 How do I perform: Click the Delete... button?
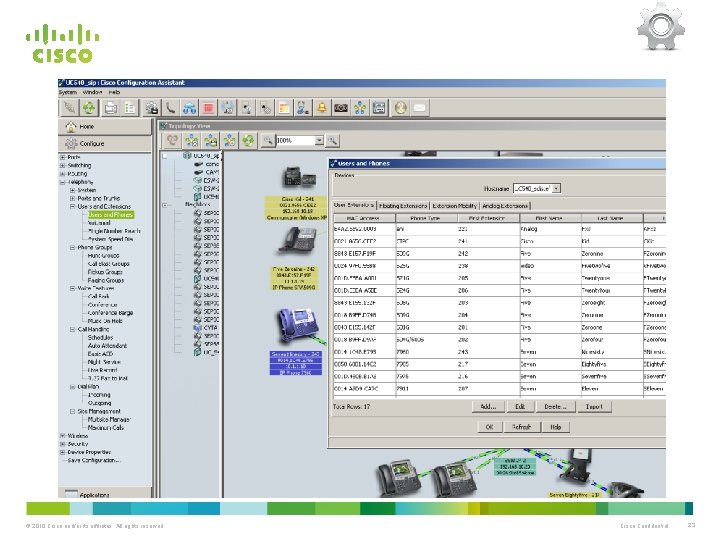tap(555, 407)
